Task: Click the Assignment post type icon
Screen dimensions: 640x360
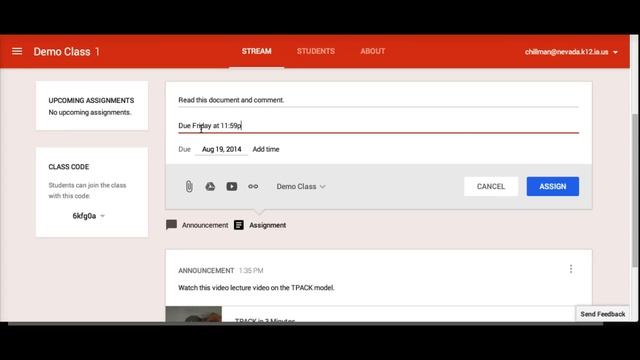Action: tap(239, 225)
